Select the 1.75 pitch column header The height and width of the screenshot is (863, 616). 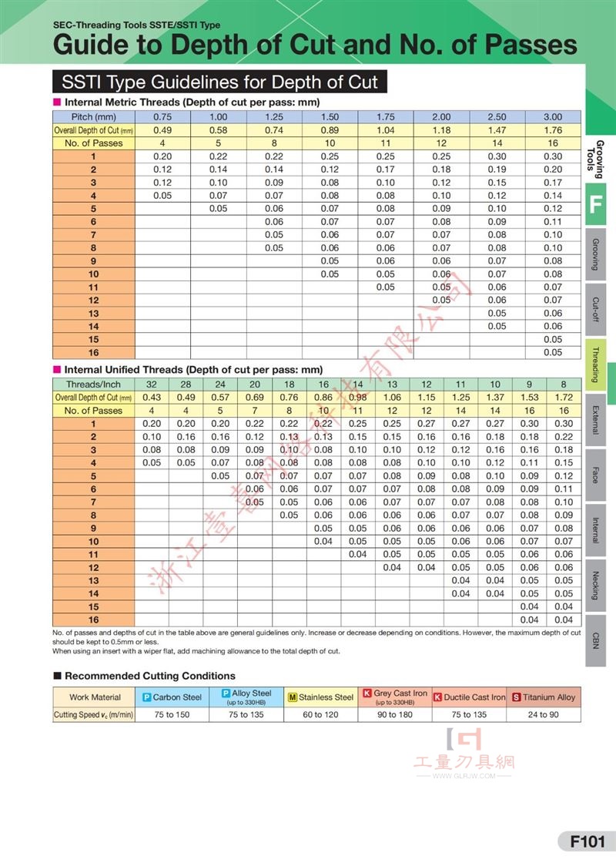386,116
